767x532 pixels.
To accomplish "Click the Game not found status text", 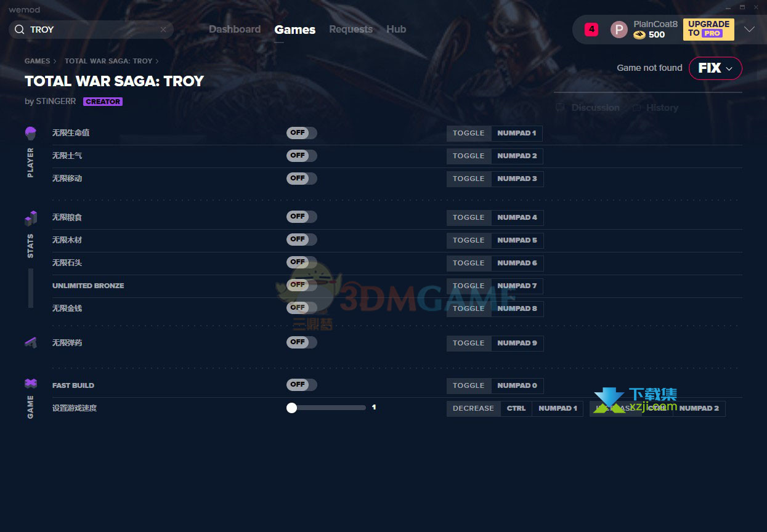I will pyautogui.click(x=649, y=68).
